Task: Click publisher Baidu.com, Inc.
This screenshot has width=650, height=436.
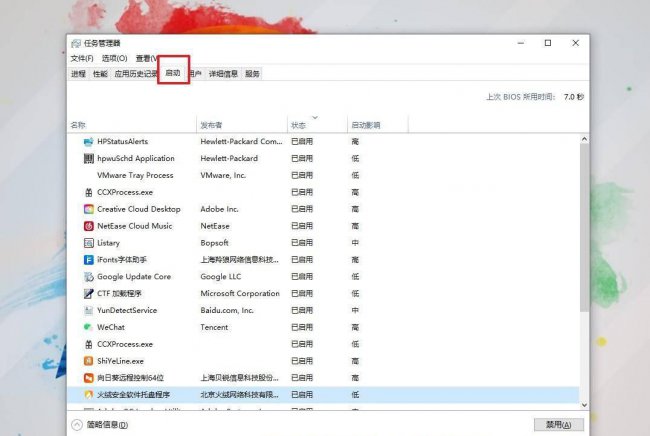Action: (x=227, y=310)
